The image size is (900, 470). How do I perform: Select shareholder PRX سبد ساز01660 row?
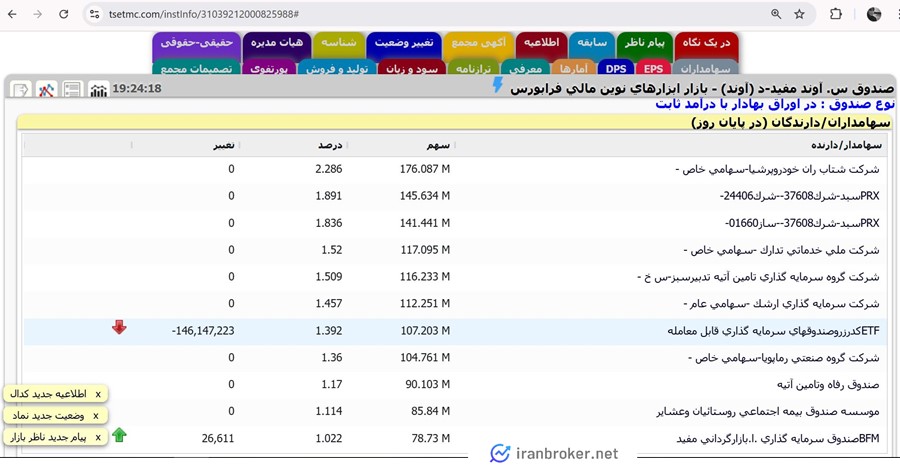point(455,223)
